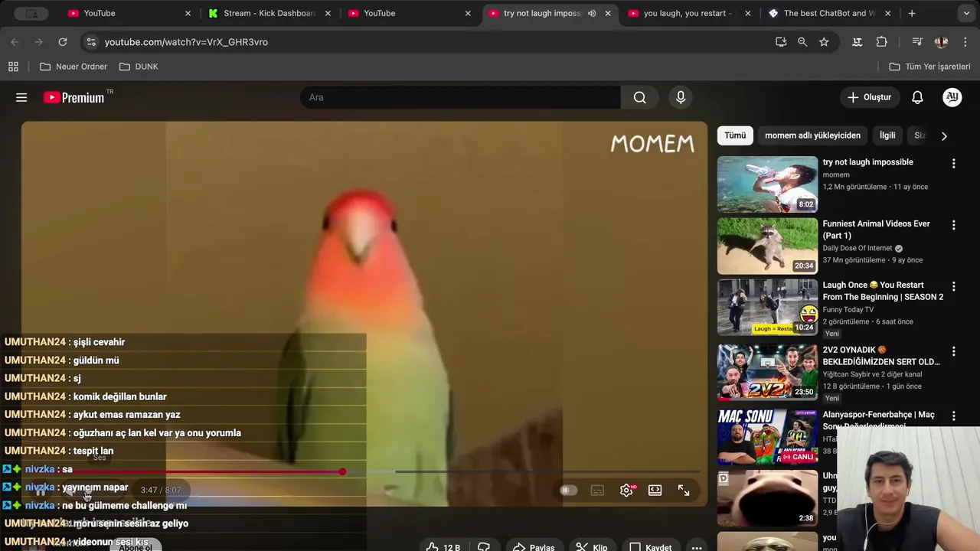Image resolution: width=980 pixels, height=551 pixels.
Task: Pause the video
Action: (41, 491)
